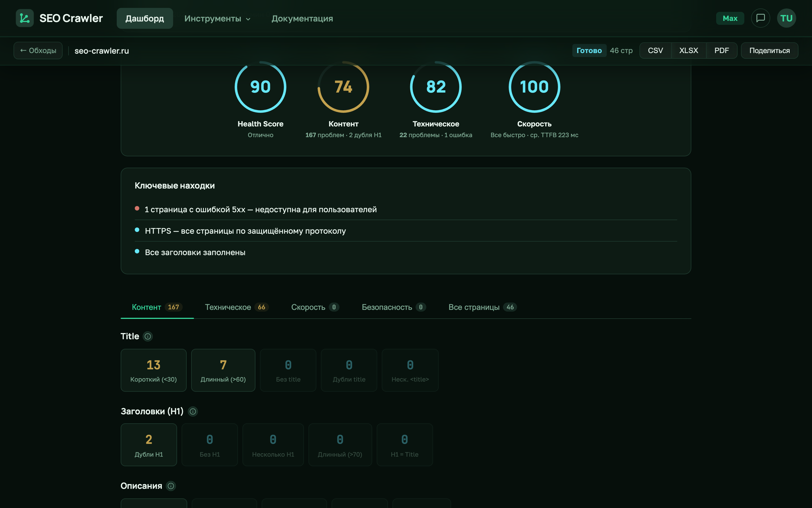Viewport: 812px width, 508px height.
Task: Click the Ключевые находки heading
Action: click(175, 185)
